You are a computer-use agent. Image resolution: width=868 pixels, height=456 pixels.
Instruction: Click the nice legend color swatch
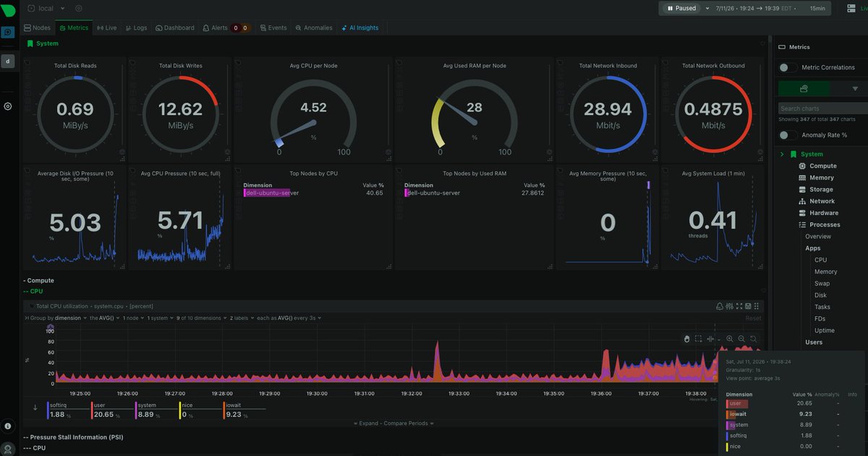[180, 411]
